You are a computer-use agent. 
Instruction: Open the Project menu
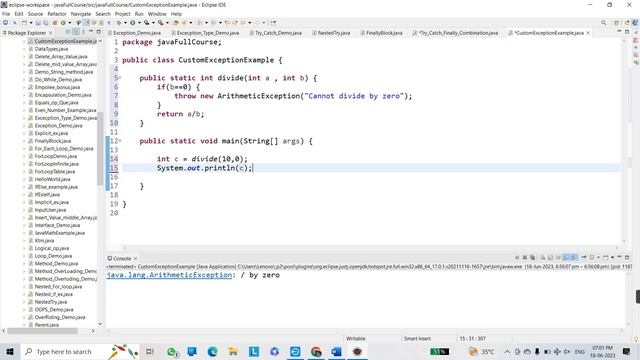click(x=122, y=14)
